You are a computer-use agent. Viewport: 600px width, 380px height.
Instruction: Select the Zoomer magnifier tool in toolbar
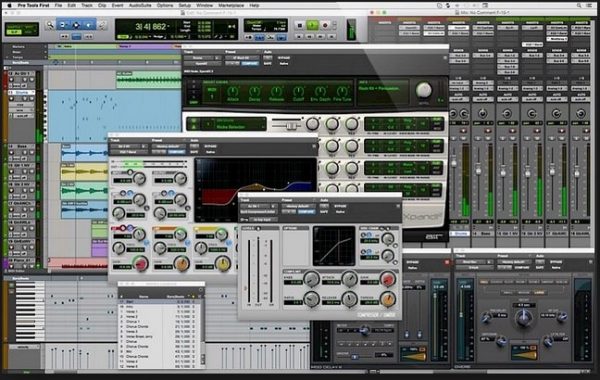[50, 26]
